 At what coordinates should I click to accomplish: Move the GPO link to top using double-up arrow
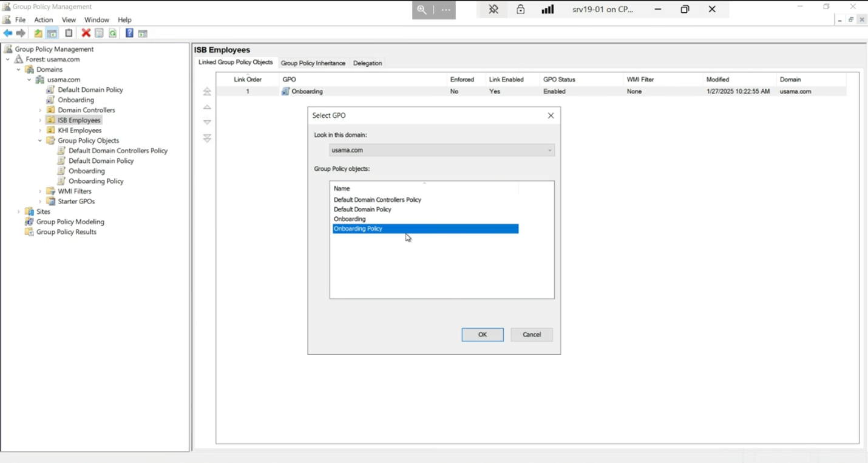pos(207,91)
